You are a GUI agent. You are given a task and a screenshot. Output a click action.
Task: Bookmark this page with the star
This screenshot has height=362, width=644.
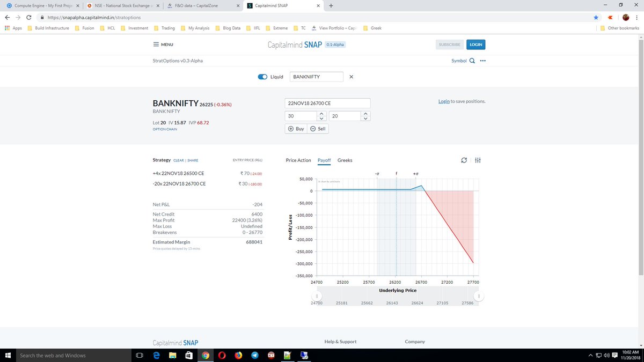tap(596, 17)
